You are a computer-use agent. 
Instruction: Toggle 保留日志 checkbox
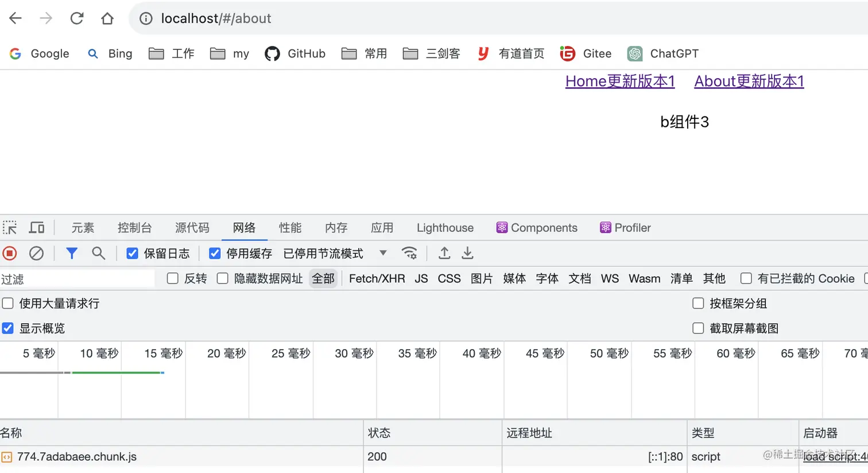pos(133,253)
